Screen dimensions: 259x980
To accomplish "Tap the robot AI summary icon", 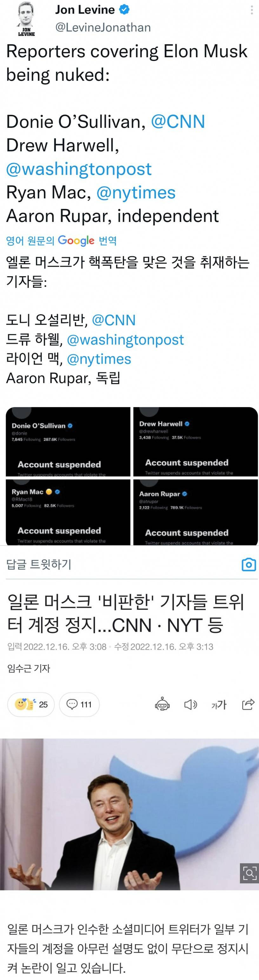I will pyautogui.click(x=163, y=705).
